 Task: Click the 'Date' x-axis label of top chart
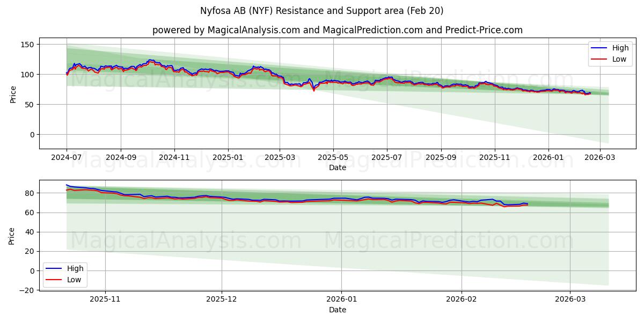[338, 167]
